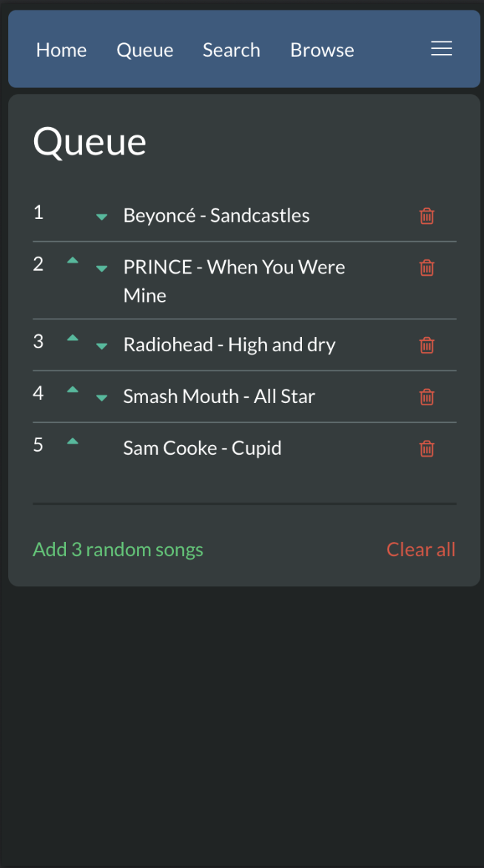
Task: Move Smash Mouth - All Star up the queue
Action: 73,390
